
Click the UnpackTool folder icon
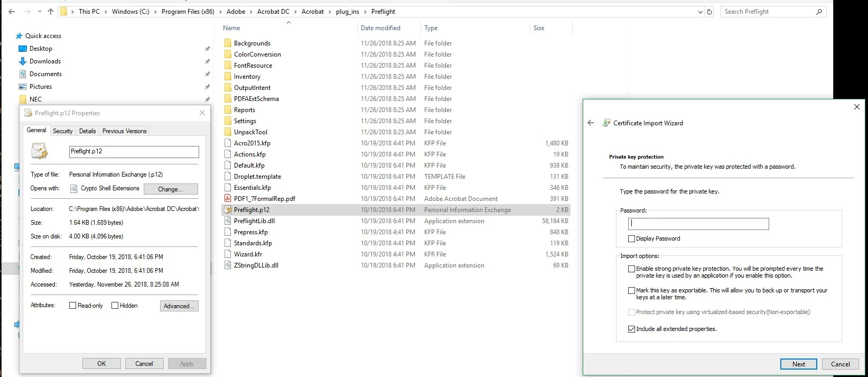click(228, 132)
